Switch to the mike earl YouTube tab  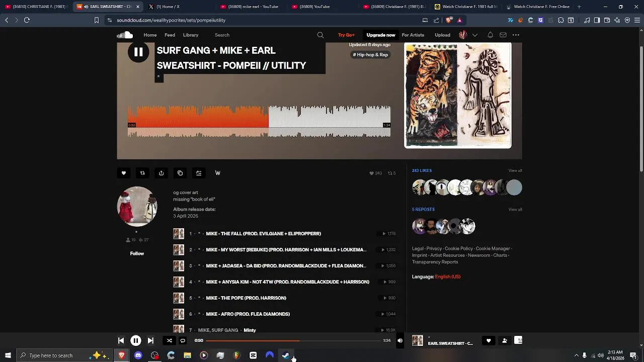point(253,7)
